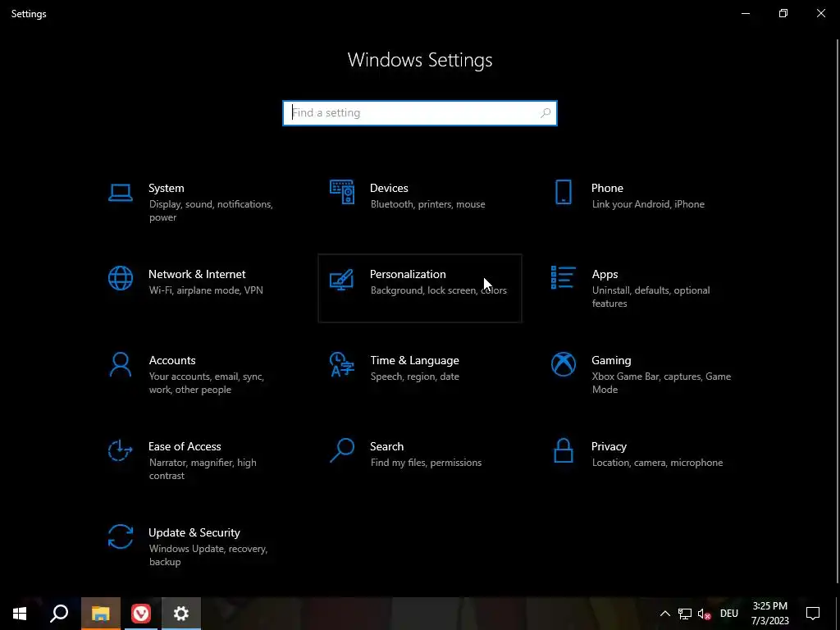Select the Settings gear in taskbar
The image size is (840, 630).
tap(181, 614)
